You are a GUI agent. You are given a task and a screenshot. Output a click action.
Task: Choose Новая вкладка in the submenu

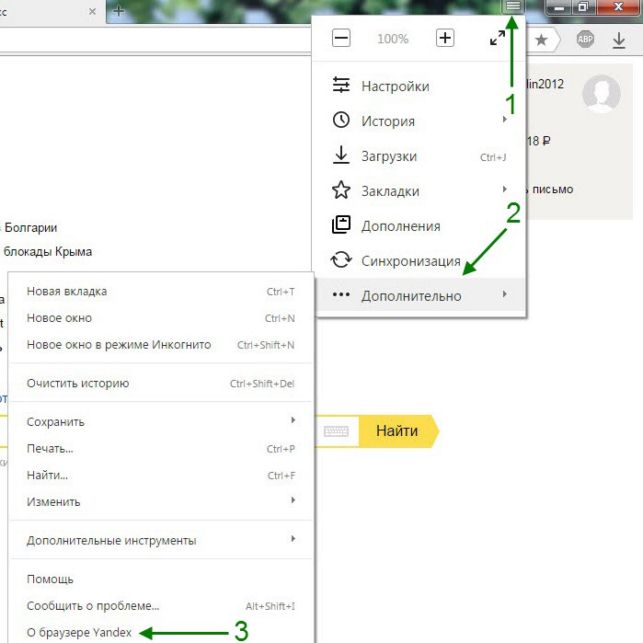pos(161,292)
